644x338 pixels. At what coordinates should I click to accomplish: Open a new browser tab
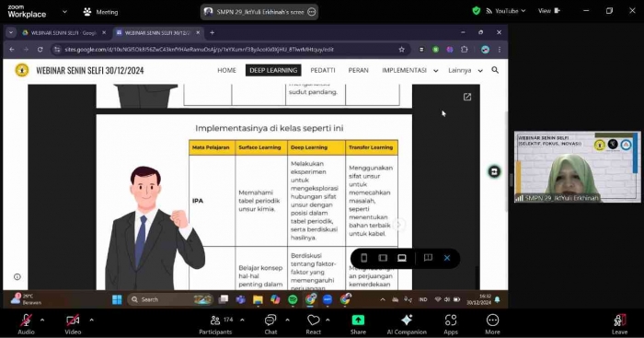[x=212, y=32]
